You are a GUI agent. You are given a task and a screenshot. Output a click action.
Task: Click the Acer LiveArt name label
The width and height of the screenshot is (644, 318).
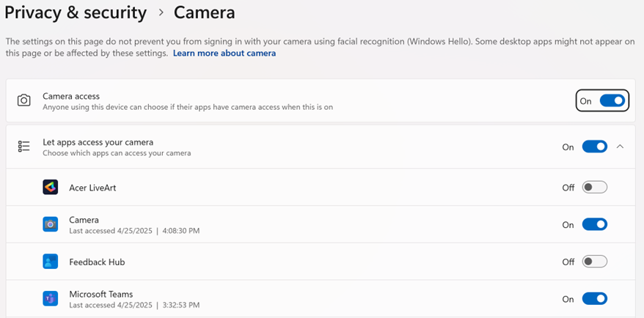coord(92,188)
